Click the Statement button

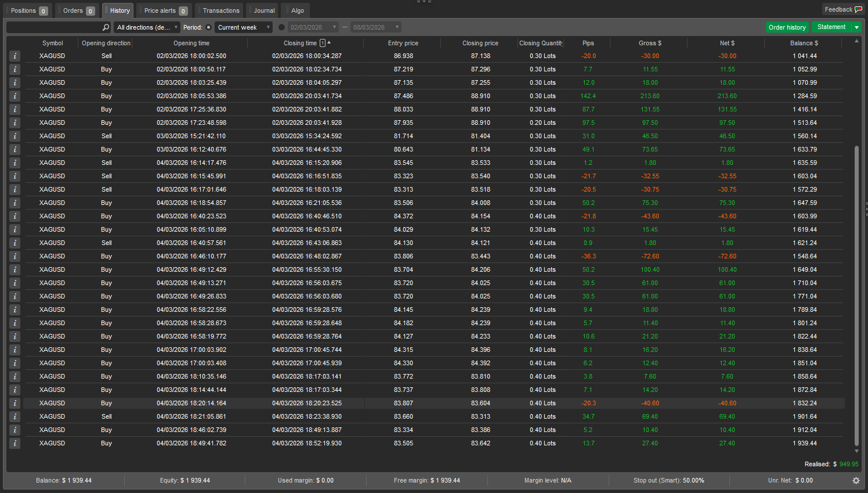pos(831,27)
